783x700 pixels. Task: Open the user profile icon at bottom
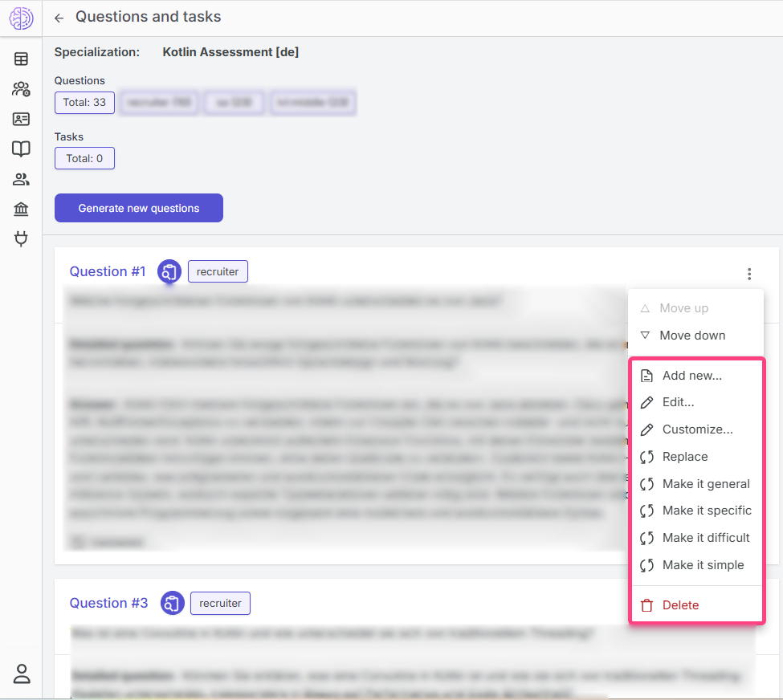pyautogui.click(x=21, y=674)
